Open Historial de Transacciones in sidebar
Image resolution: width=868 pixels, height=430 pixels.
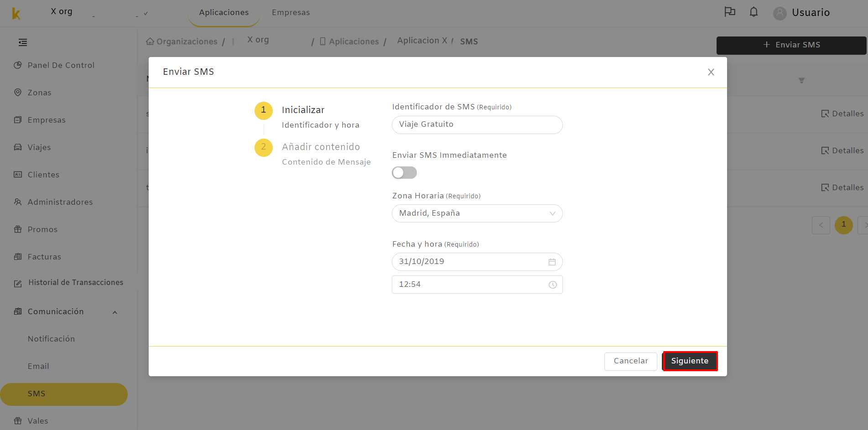(x=76, y=283)
